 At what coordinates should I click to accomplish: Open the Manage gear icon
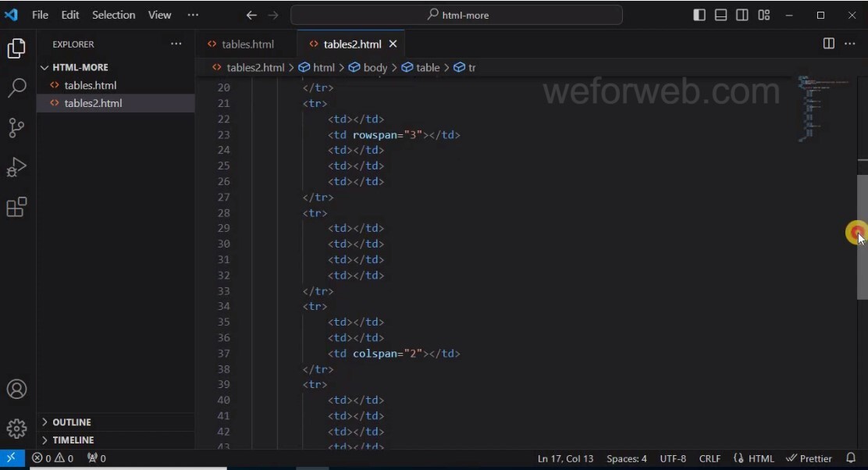[x=16, y=428]
